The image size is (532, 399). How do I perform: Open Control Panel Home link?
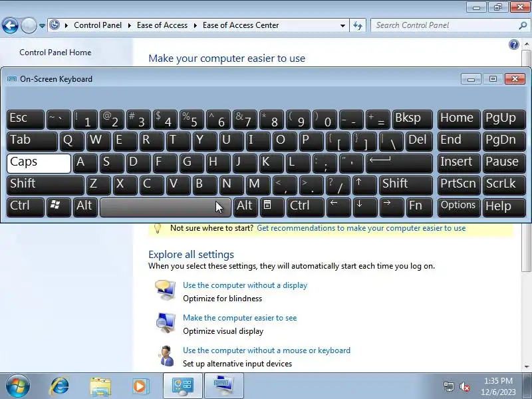pos(55,53)
